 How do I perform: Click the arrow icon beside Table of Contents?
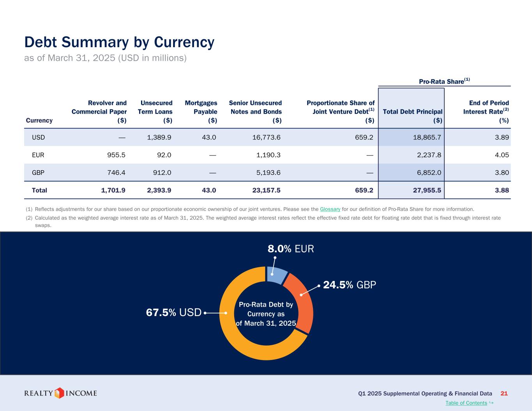click(491, 402)
